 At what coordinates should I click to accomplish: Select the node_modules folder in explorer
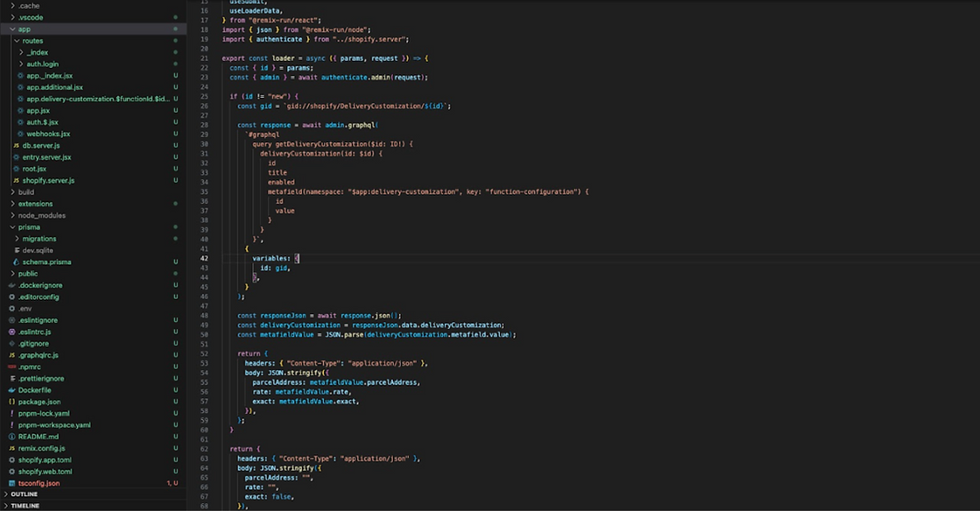[93, 215]
